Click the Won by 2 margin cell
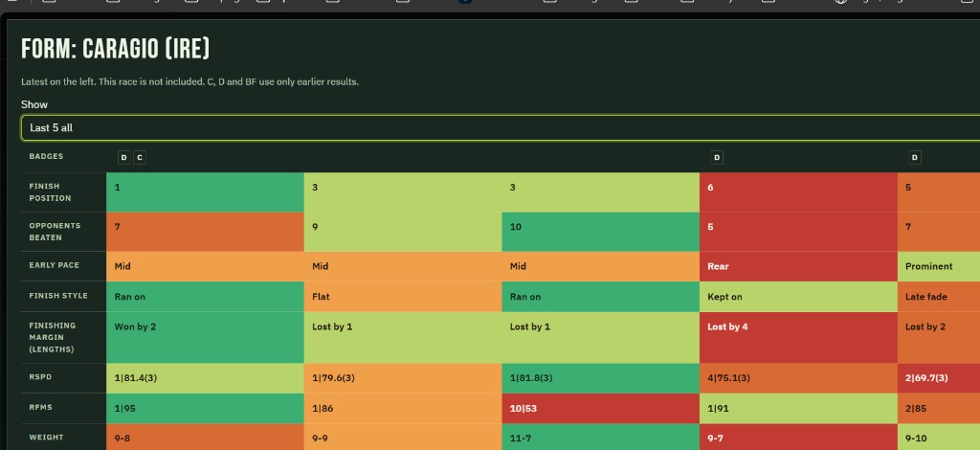 point(205,337)
